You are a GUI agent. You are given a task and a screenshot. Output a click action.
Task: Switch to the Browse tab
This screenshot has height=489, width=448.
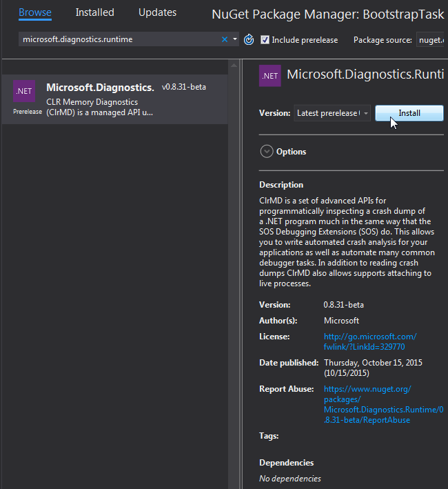point(35,12)
